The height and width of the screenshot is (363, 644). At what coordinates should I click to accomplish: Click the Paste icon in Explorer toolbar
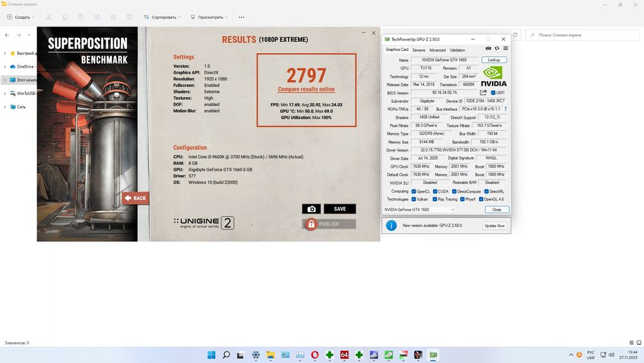coord(81,17)
